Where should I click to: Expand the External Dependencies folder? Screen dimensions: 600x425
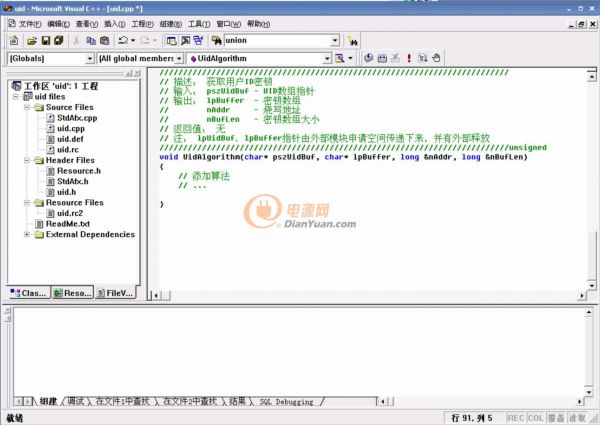27,234
